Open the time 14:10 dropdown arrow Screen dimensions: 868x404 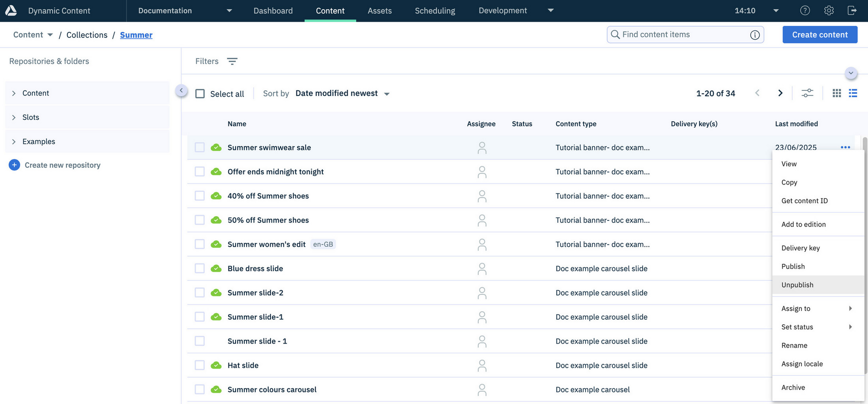(776, 11)
